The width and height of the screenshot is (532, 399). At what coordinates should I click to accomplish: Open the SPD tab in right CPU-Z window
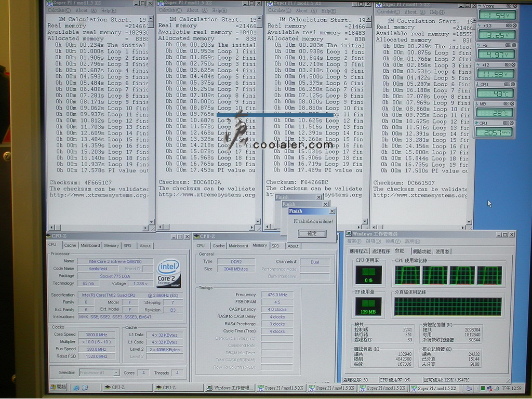pyautogui.click(x=275, y=246)
